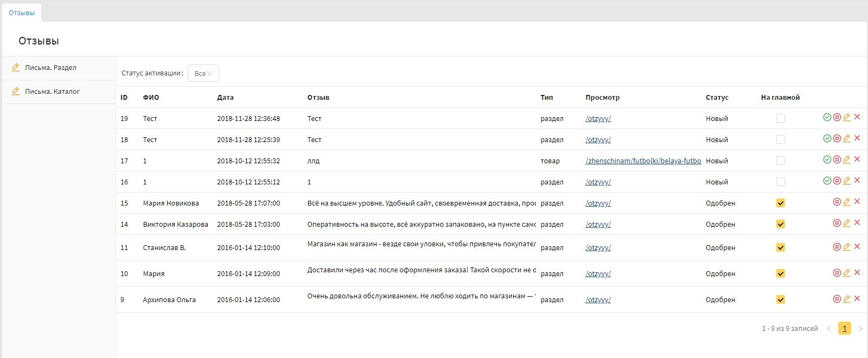Enable 'На главной' checkbox for review 19
The height and width of the screenshot is (358, 868).
click(780, 118)
